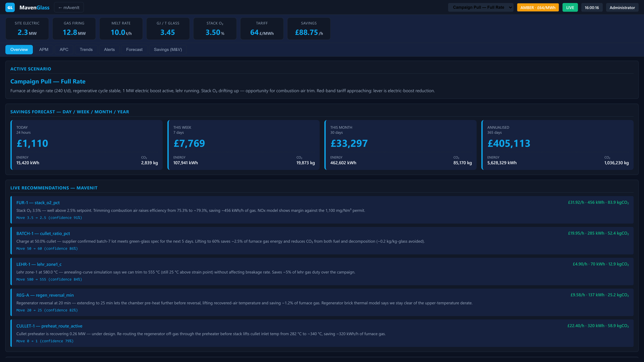This screenshot has height=362, width=644.
Task: Switch to the Overview tab
Action: 19,49
